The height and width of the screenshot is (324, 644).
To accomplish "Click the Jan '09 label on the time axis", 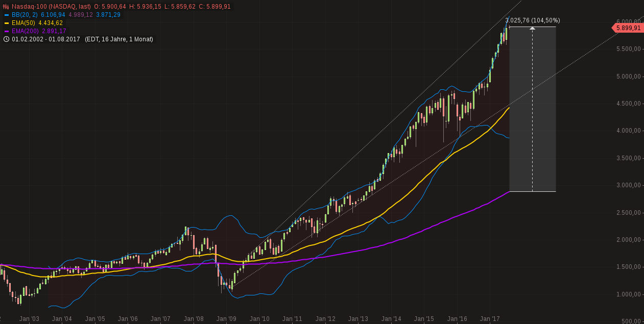I will [225, 318].
